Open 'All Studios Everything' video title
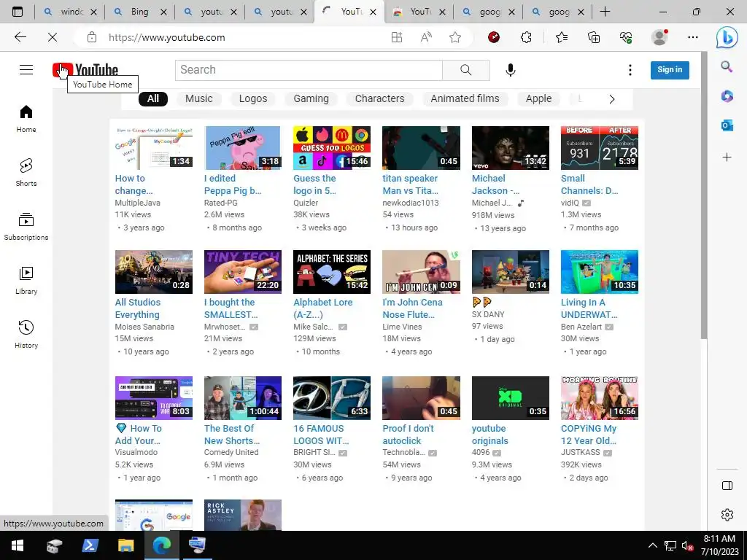The width and height of the screenshot is (747, 560). [138, 308]
